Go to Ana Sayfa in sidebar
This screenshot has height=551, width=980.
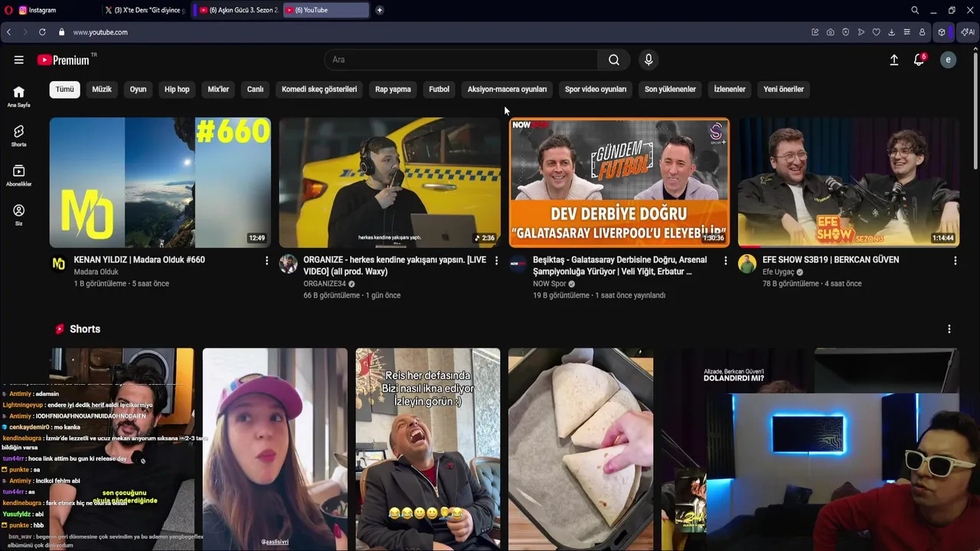pyautogui.click(x=18, y=96)
